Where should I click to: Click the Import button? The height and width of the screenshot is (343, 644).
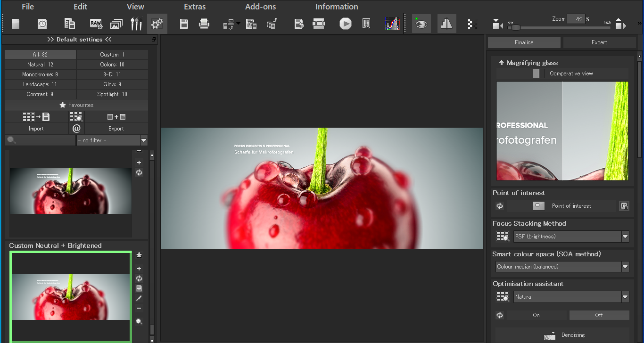[36, 128]
